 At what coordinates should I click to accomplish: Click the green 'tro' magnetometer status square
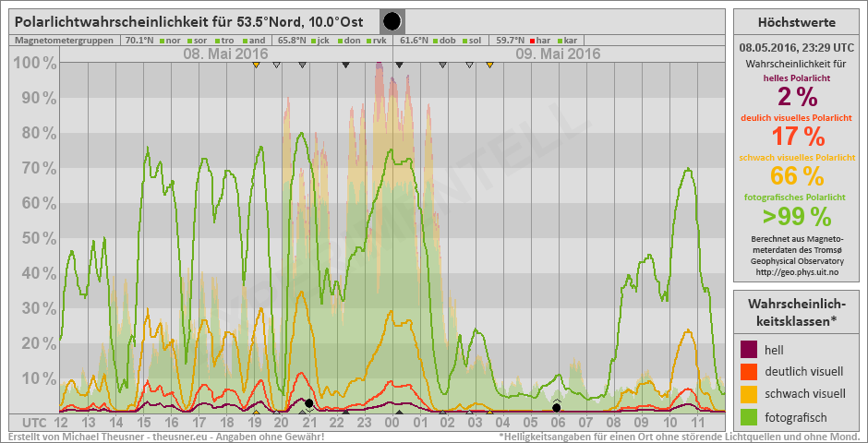(217, 41)
